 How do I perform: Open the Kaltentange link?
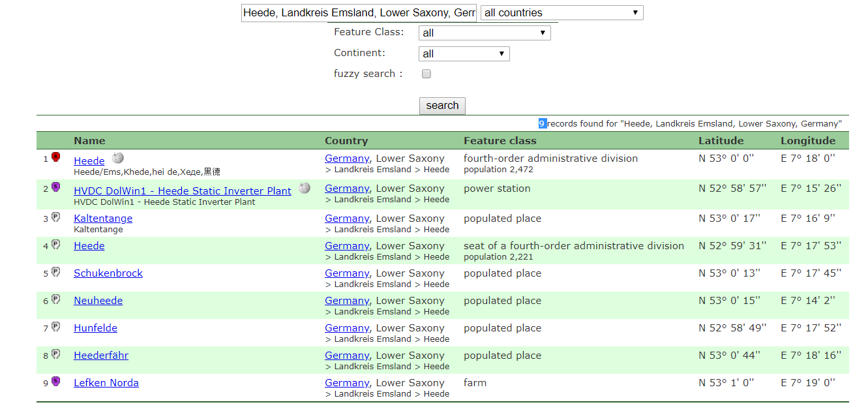(x=103, y=218)
